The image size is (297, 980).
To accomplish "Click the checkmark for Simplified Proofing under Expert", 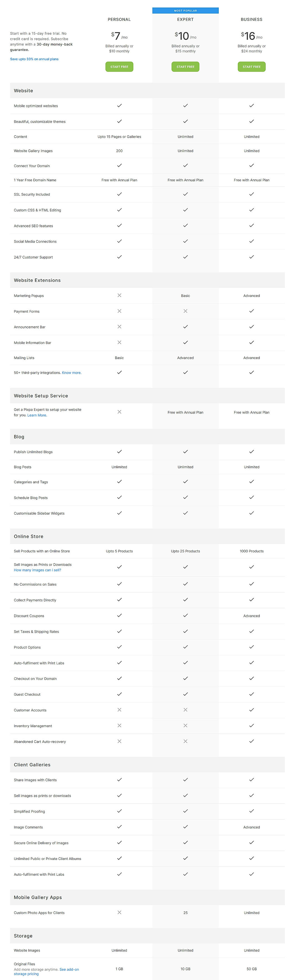I will click(185, 811).
